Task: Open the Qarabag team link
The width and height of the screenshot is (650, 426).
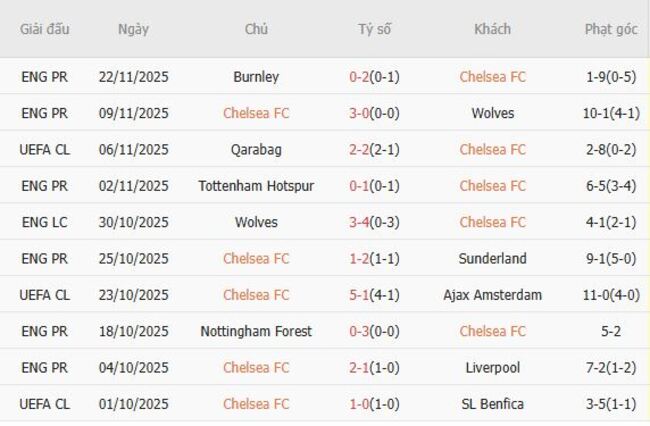Action: coord(256,150)
